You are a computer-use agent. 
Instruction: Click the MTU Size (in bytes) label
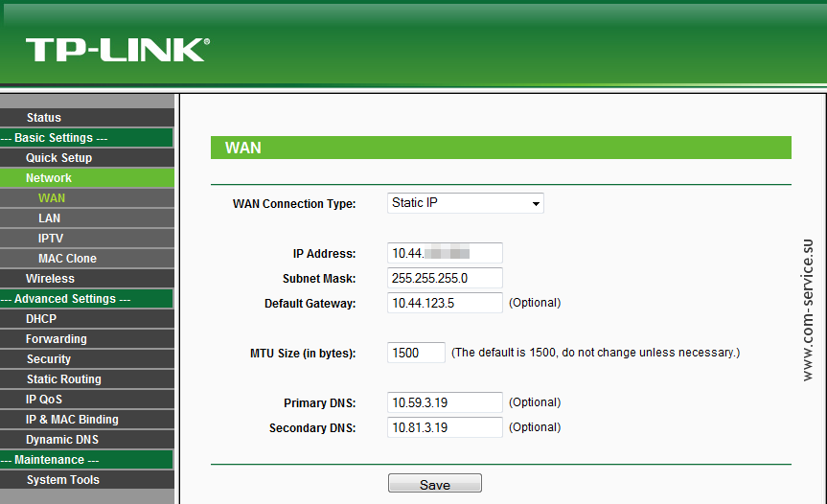303,354
